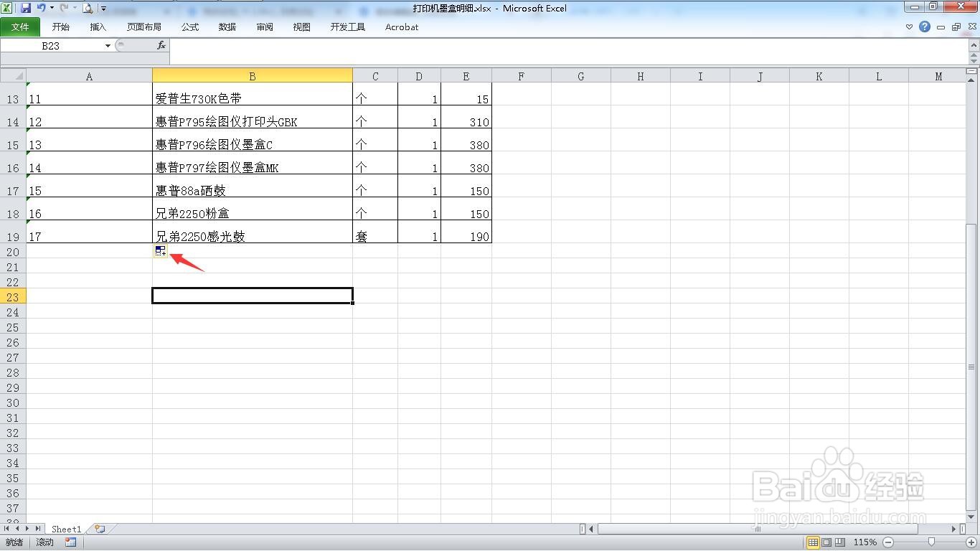This screenshot has width=980, height=551.
Task: Go to first sheet navigation arrow
Action: [x=8, y=529]
